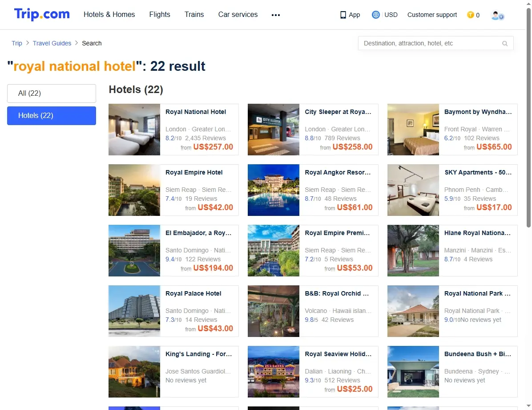Click El Embajador hotel title

click(x=198, y=233)
